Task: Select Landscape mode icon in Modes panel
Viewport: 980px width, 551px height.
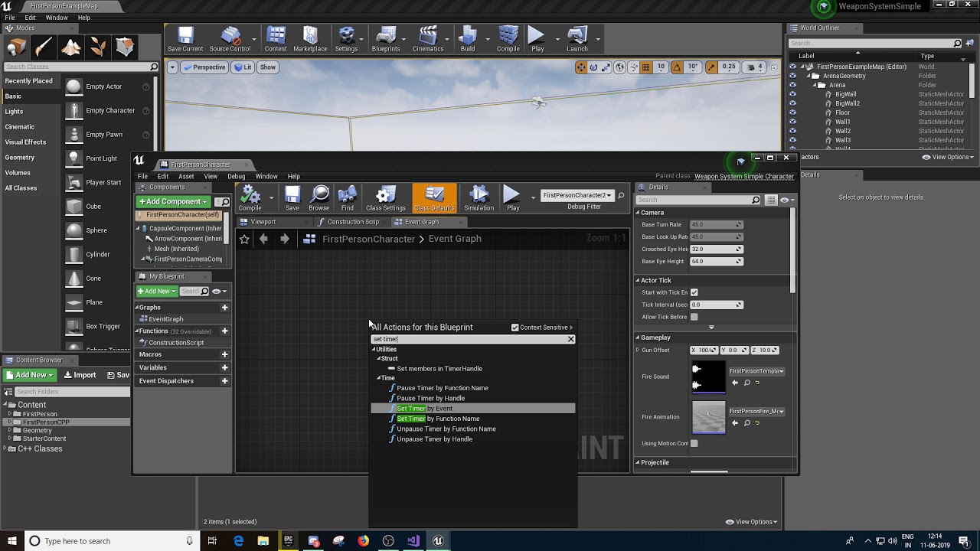Action: coord(70,48)
